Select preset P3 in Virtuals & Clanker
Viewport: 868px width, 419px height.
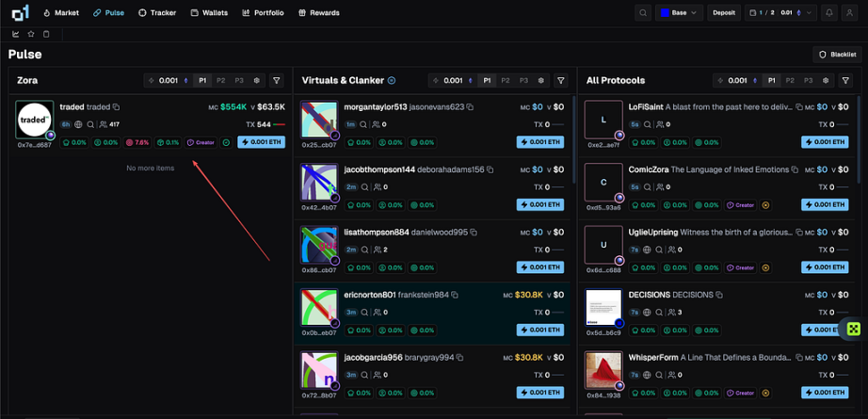coord(523,81)
